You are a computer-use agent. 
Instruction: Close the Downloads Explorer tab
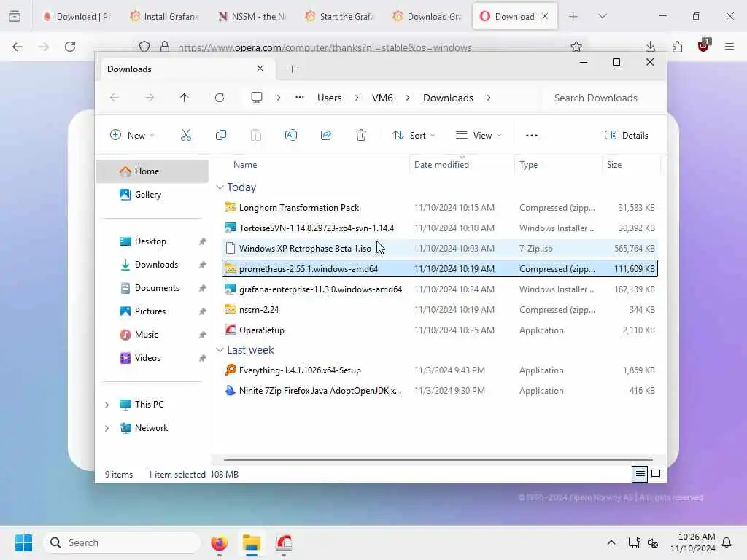[260, 69]
